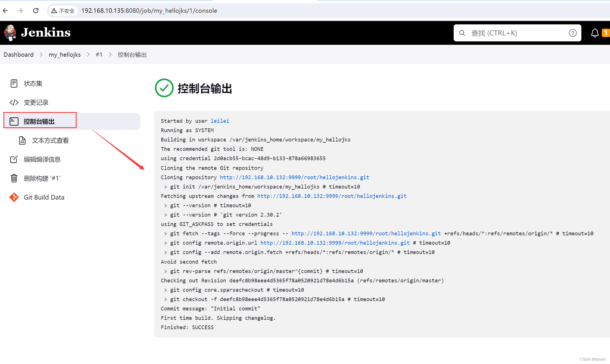Focus the 查找 (CTRL+K) search field
The width and height of the screenshot is (610, 364).
[x=518, y=33]
